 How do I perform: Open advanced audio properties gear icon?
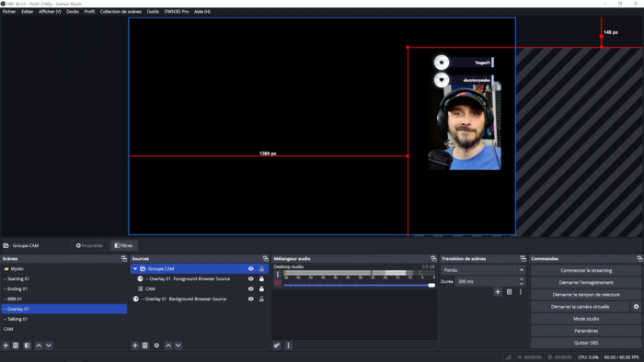[277, 345]
